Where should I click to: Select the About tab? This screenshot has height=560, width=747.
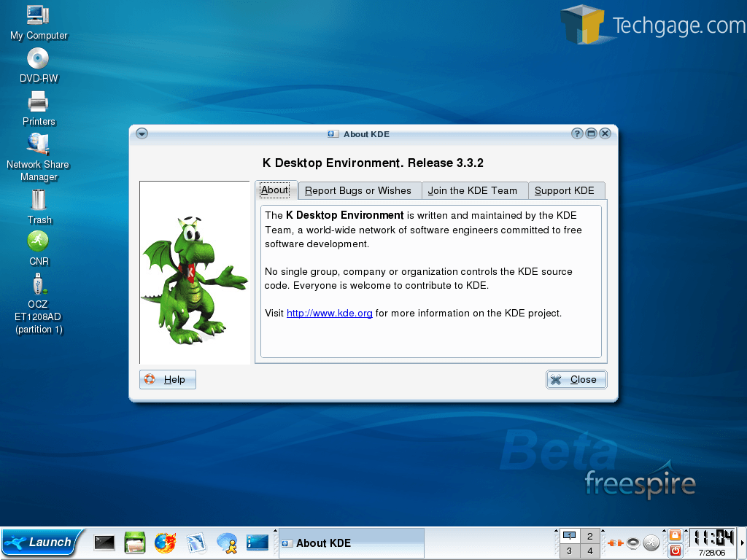275,190
